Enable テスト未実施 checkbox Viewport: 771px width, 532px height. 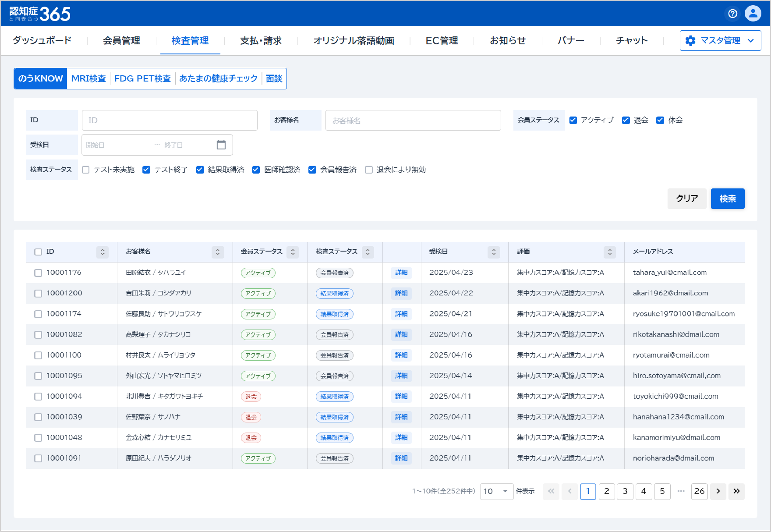[x=86, y=170]
